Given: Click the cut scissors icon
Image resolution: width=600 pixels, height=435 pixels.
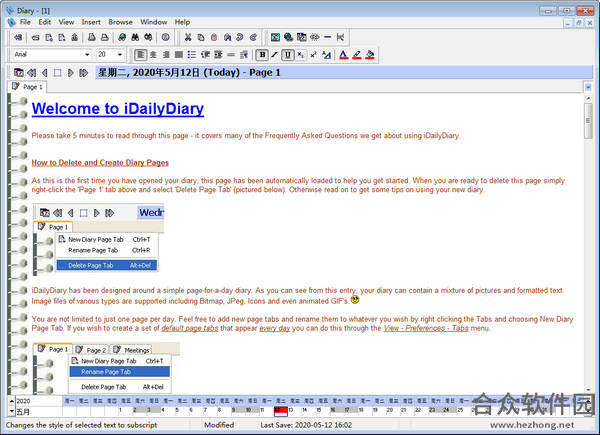Looking at the screenshot, I should [188, 37].
